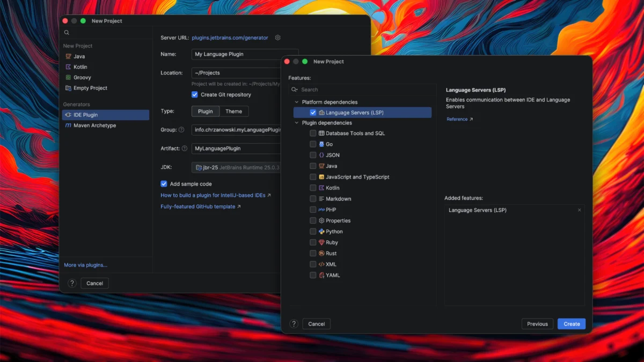Click the search magnifier in back window sidebar

67,33
